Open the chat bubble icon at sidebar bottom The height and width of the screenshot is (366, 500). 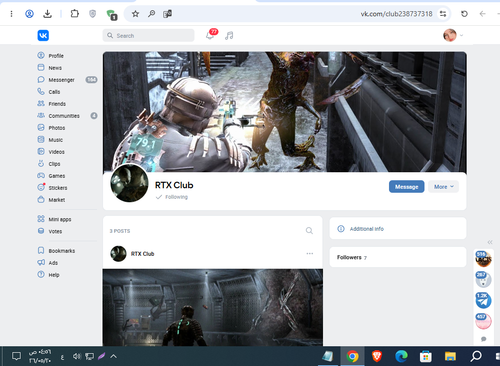pos(484,339)
